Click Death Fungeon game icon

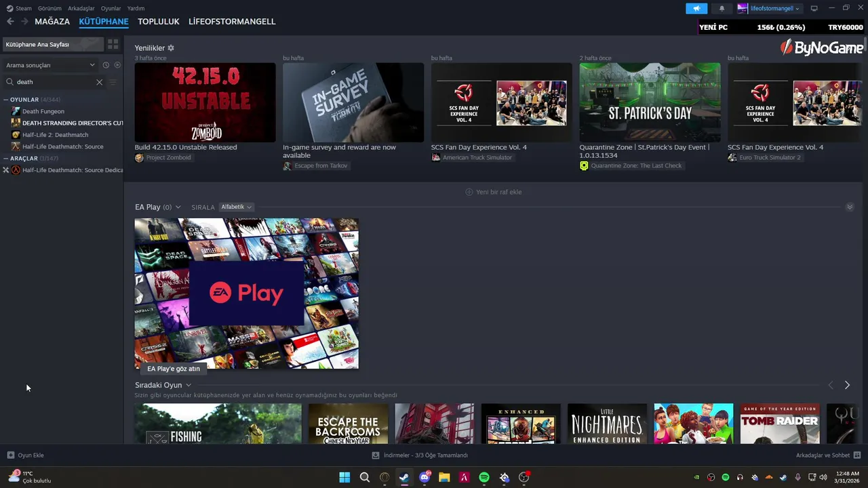pyautogui.click(x=16, y=111)
